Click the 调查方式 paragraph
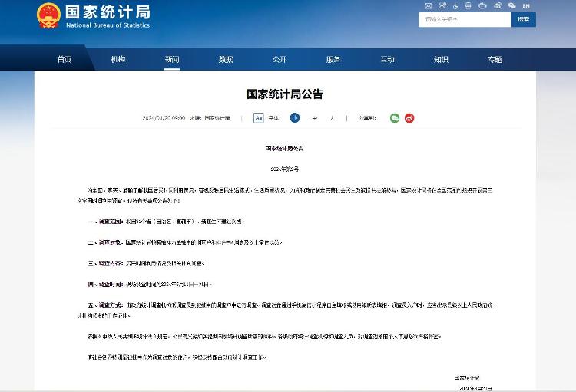576x392 pixels. (x=285, y=310)
